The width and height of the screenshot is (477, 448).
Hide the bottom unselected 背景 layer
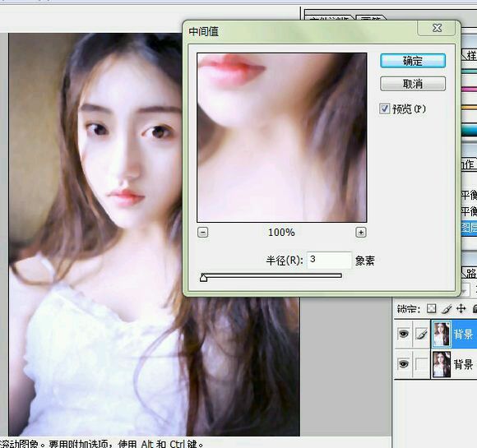coord(403,364)
